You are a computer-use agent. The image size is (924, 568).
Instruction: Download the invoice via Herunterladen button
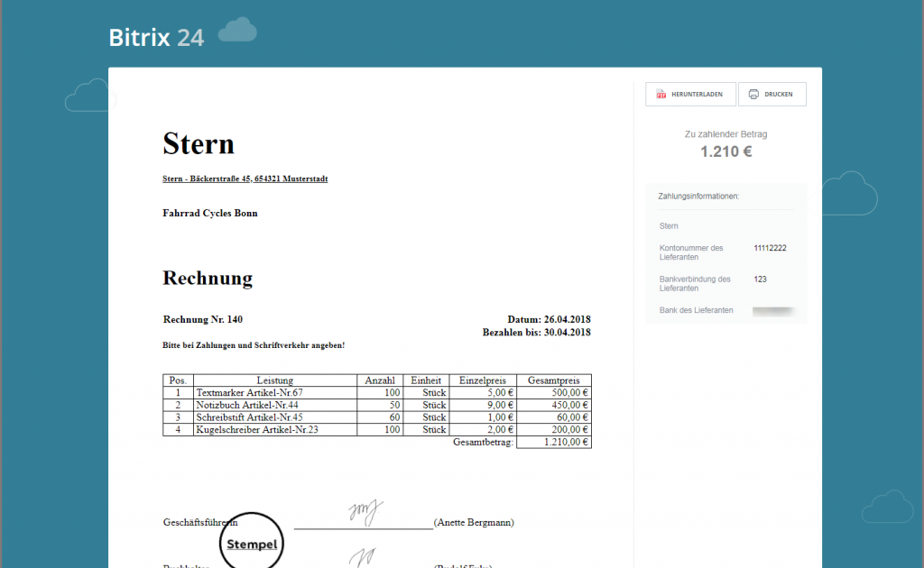coord(690,94)
